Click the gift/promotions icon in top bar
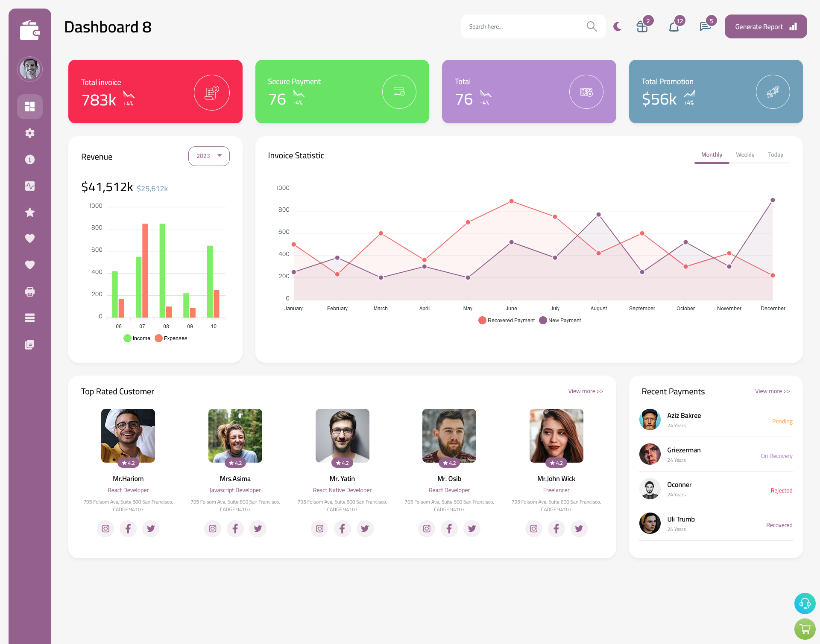The width and height of the screenshot is (820, 644). coord(641,26)
